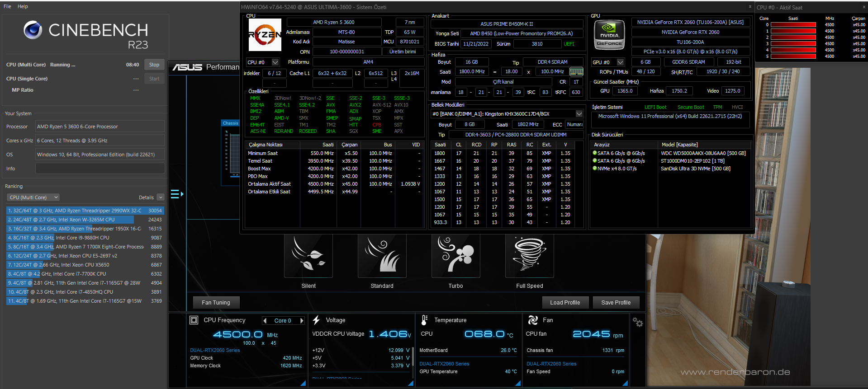Click the 'NVIDIA GeForce RTX 2060' GPU name

[690, 32]
